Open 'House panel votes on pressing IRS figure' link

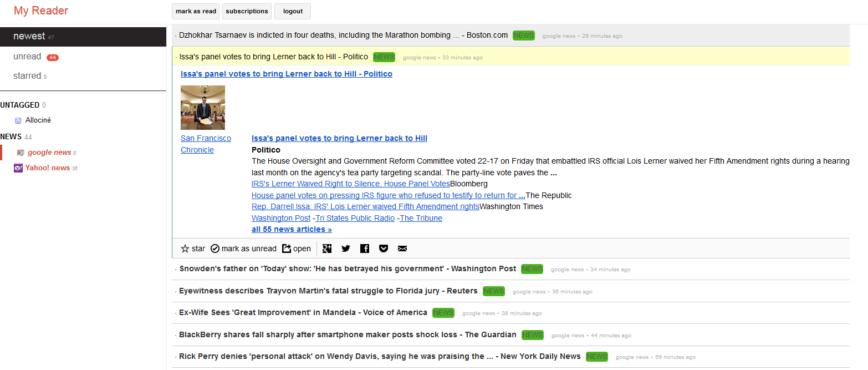[x=389, y=195]
